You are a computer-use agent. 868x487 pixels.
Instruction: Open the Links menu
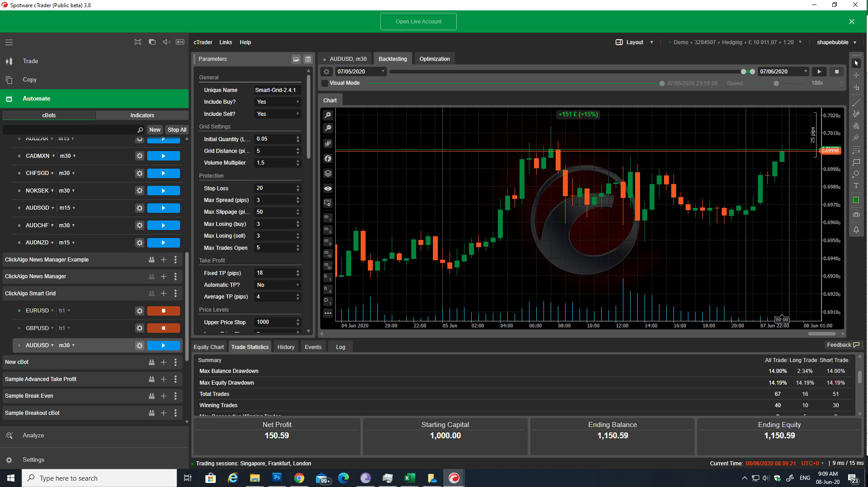click(226, 42)
